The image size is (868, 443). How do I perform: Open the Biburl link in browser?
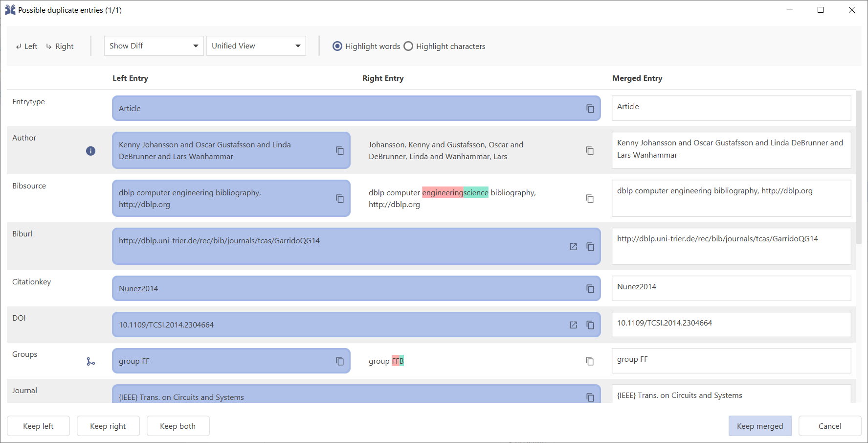573,247
